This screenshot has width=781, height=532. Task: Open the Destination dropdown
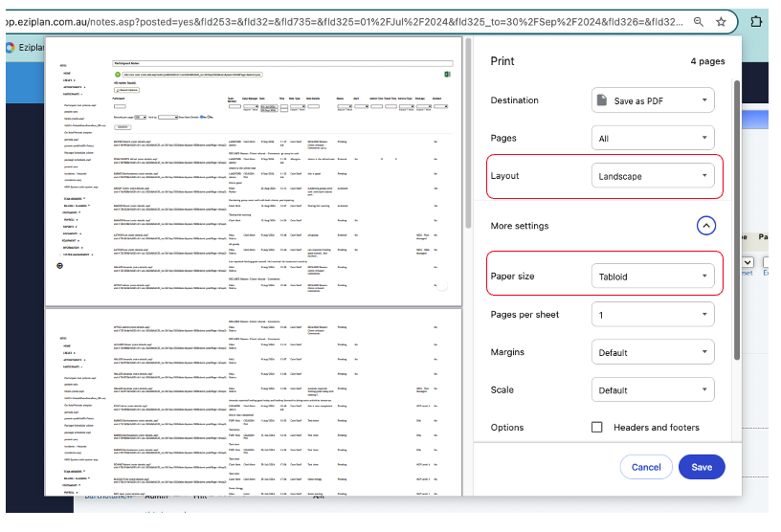653,100
